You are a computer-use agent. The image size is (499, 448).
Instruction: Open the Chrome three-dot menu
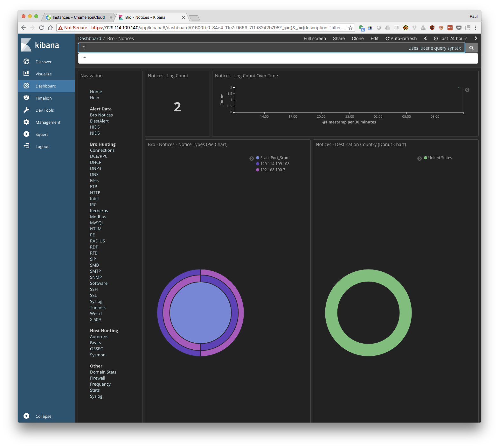point(475,28)
